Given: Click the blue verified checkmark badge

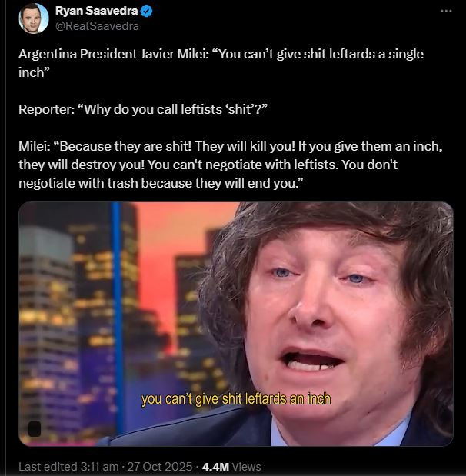Looking at the screenshot, I should click(x=147, y=12).
